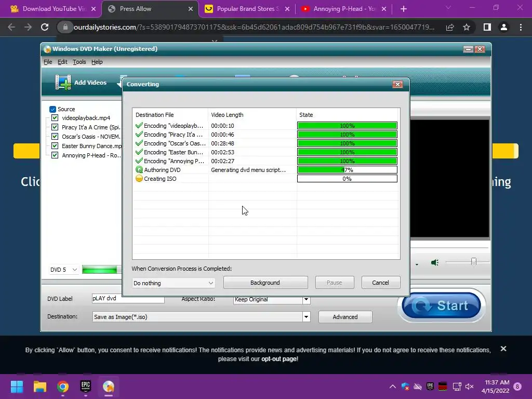532x399 pixels.
Task: Click the Windows DVD Maker title bar icon
Action: pos(47,49)
